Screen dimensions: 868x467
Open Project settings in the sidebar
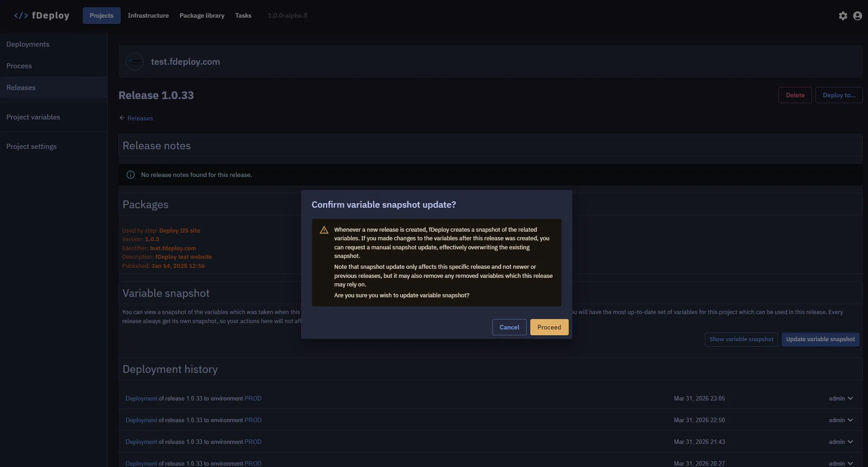53,147
